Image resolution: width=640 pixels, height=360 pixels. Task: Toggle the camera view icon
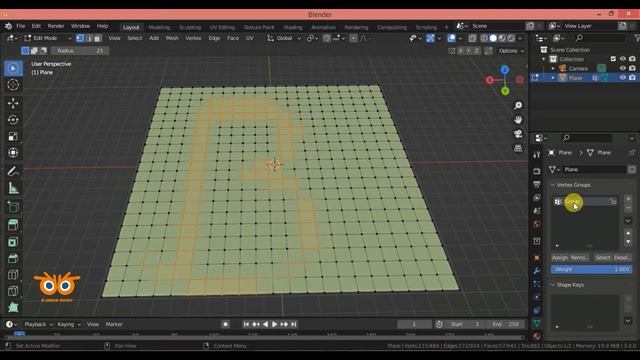pyautogui.click(x=518, y=134)
